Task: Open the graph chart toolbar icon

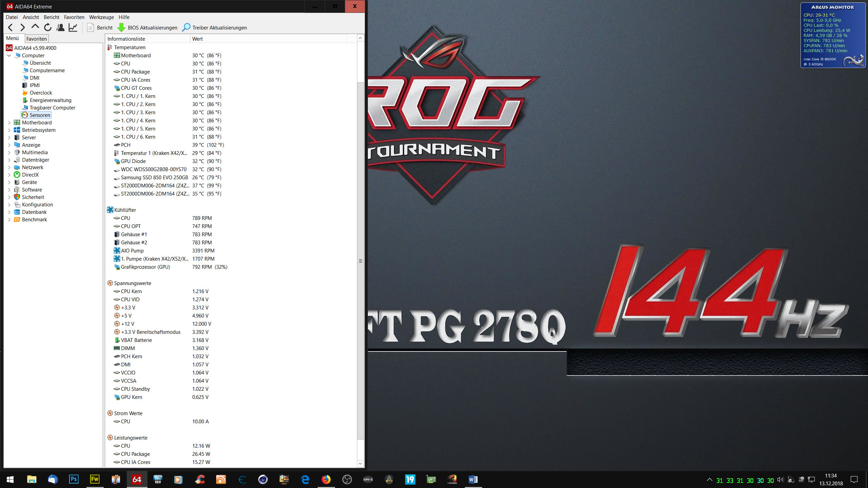Action: pos(73,27)
